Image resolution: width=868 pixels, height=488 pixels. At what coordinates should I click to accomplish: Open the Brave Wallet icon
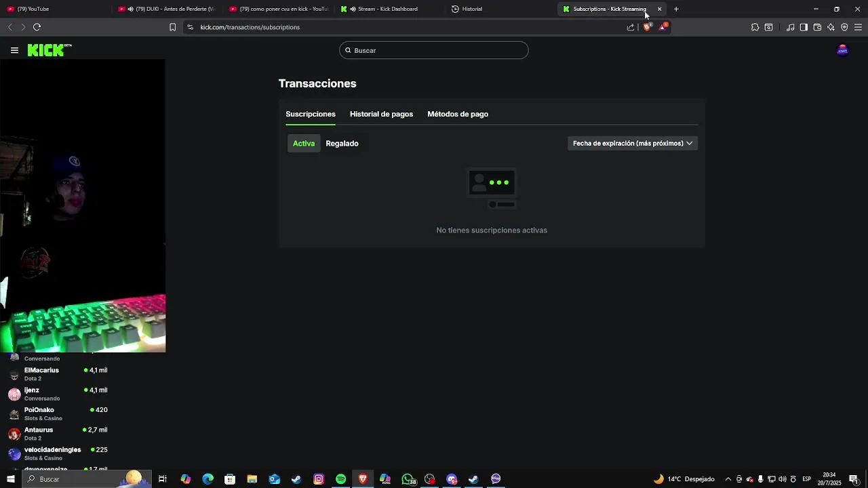817,27
